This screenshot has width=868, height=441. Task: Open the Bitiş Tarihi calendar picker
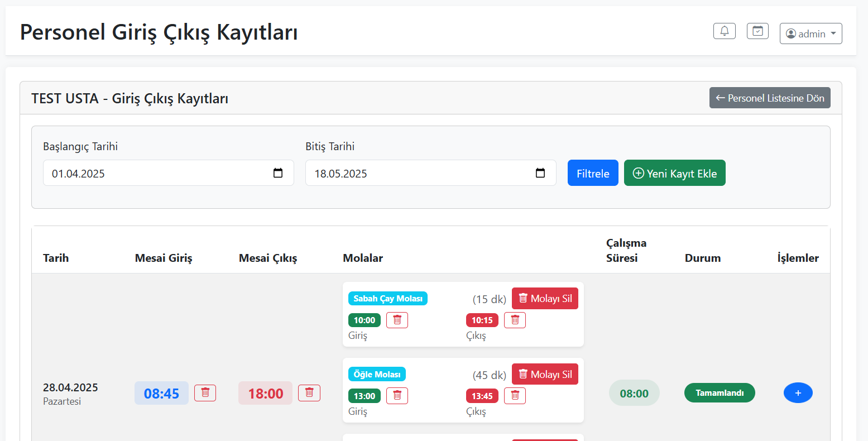tap(540, 173)
